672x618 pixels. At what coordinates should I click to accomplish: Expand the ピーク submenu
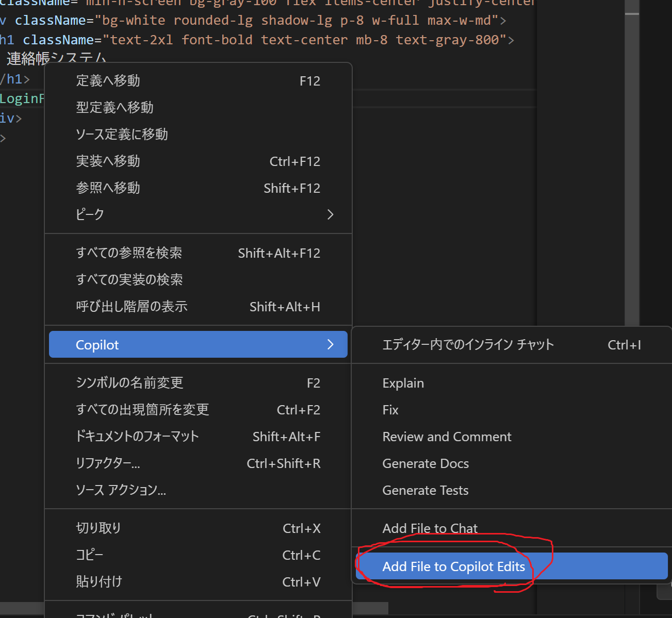[198, 215]
